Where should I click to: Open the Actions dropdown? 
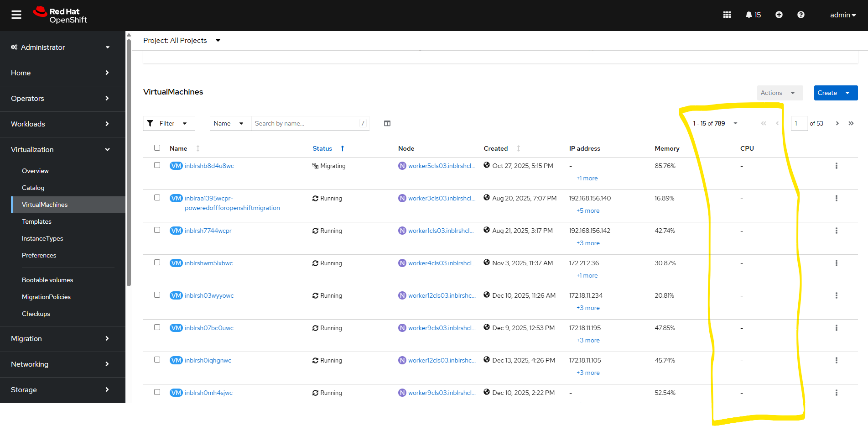point(780,93)
